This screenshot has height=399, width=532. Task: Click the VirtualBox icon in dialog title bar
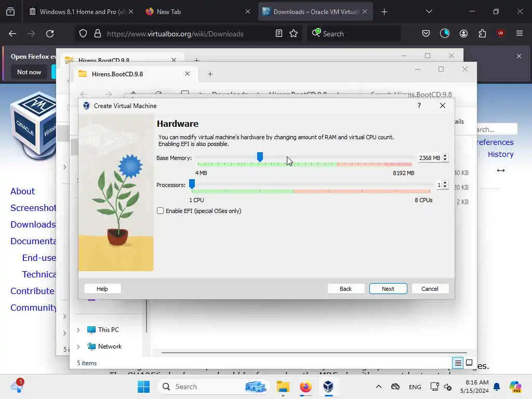click(x=87, y=106)
